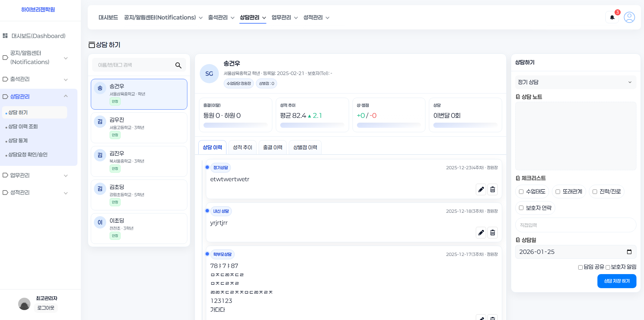This screenshot has width=644, height=320.
Task: Click the 성적 추이 average progress bar
Action: coord(312,125)
